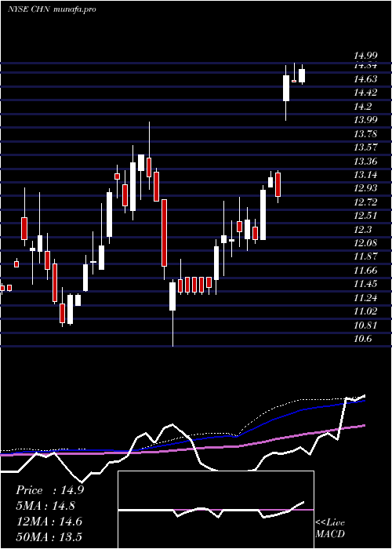The width and height of the screenshot is (392, 549).
Task: Click the <<Live MACD label
Action: click(330, 529)
